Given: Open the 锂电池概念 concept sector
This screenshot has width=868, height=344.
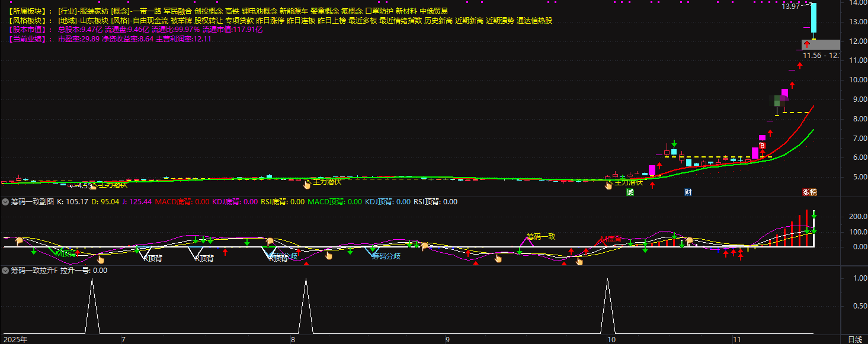Looking at the screenshot, I should click(x=259, y=11).
